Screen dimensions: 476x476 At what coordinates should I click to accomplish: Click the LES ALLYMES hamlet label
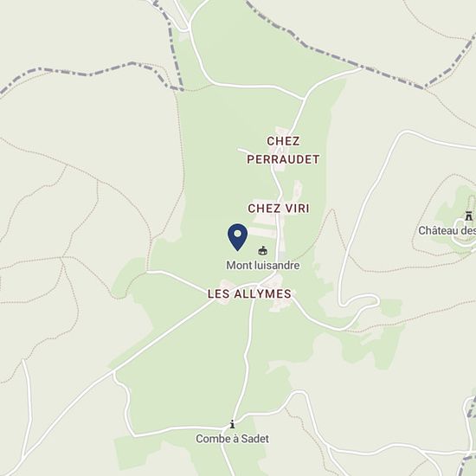coord(249,293)
